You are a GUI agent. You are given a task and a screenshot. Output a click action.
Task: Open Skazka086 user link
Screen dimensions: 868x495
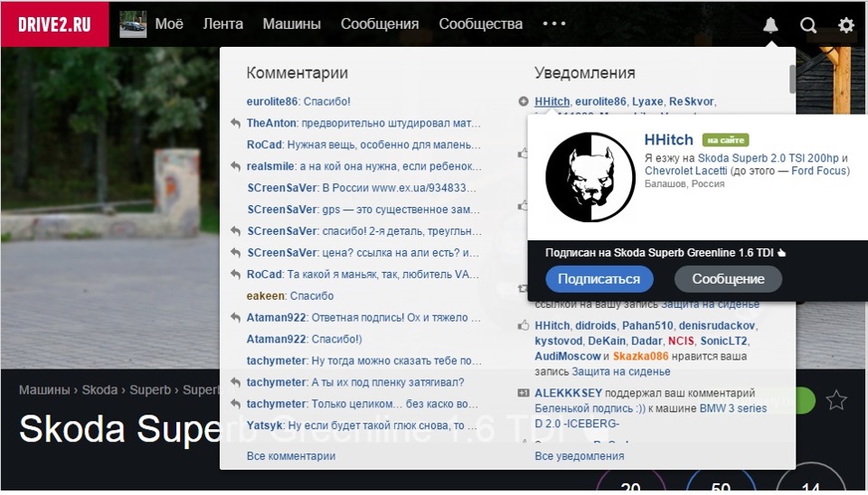[x=640, y=356]
